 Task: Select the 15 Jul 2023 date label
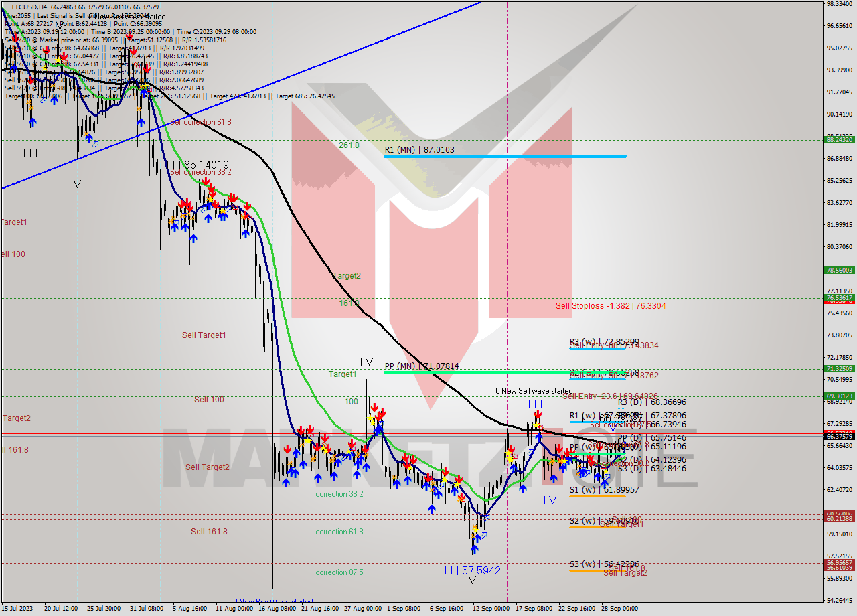click(18, 609)
